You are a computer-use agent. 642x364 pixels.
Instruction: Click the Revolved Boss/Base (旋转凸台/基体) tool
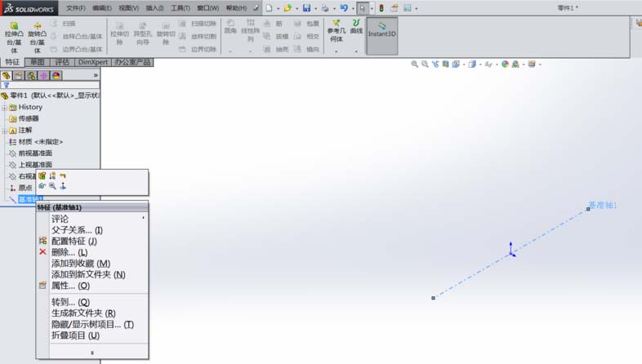[38, 38]
